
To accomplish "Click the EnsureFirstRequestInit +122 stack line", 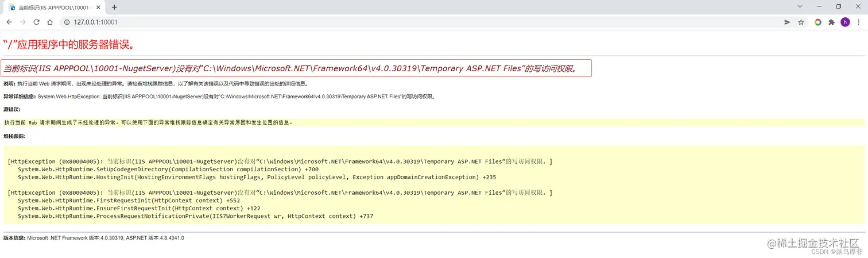I will click(x=139, y=209).
